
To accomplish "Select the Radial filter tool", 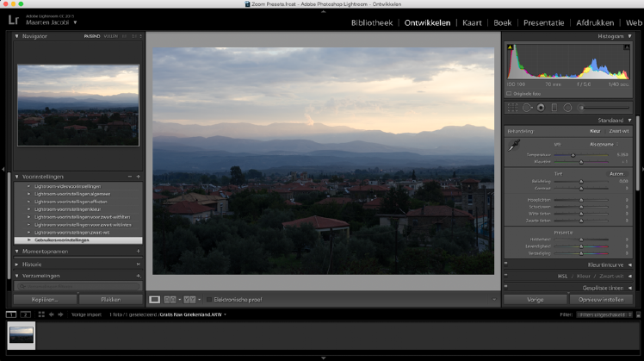I will 567,108.
